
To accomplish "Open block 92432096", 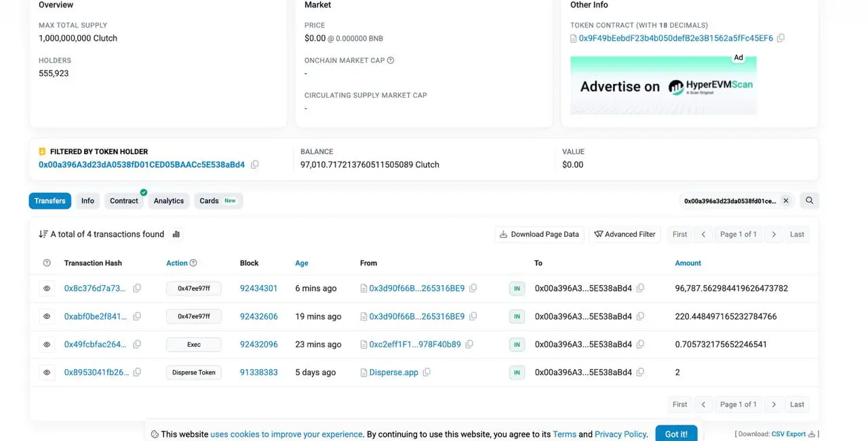I will tap(259, 345).
